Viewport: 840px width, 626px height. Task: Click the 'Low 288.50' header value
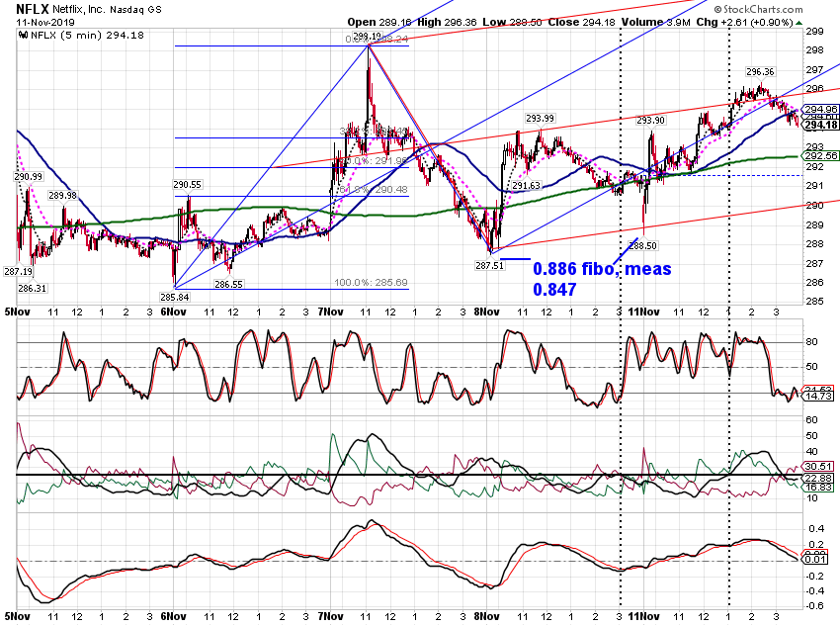pyautogui.click(x=512, y=22)
